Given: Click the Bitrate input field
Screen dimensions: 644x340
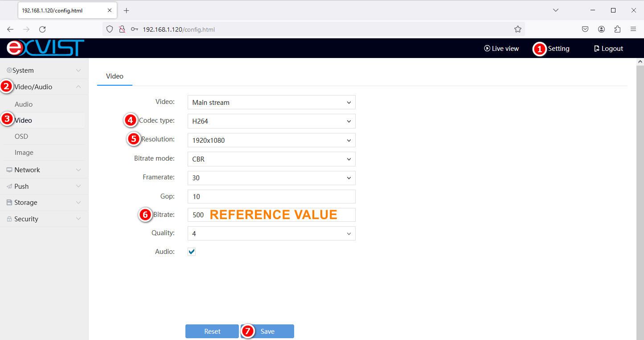Looking at the screenshot, I should 271,215.
